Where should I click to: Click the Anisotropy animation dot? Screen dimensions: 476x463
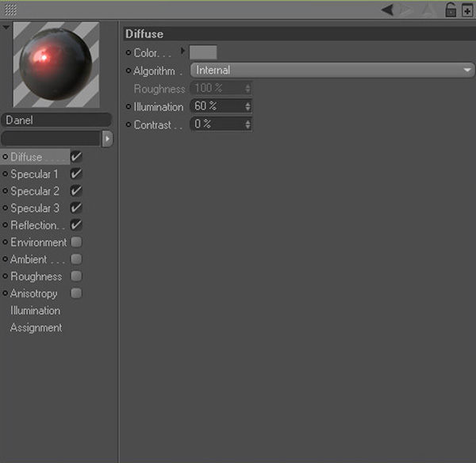(x=6, y=293)
